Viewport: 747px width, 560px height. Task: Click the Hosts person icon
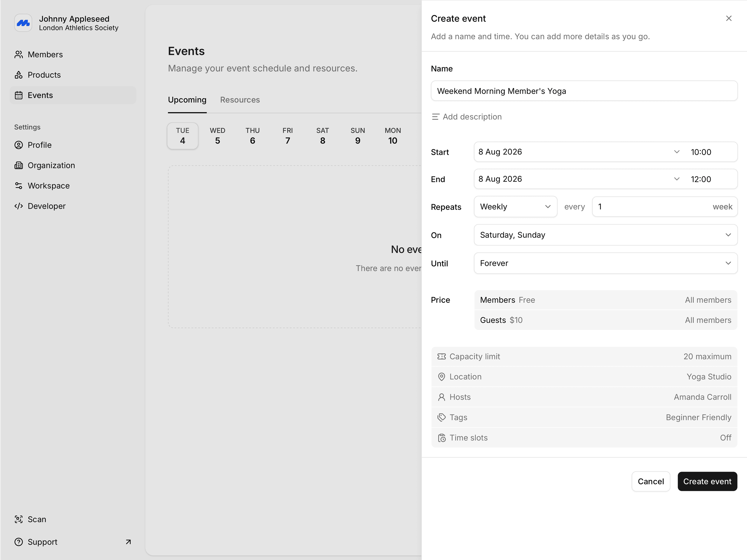point(441,397)
